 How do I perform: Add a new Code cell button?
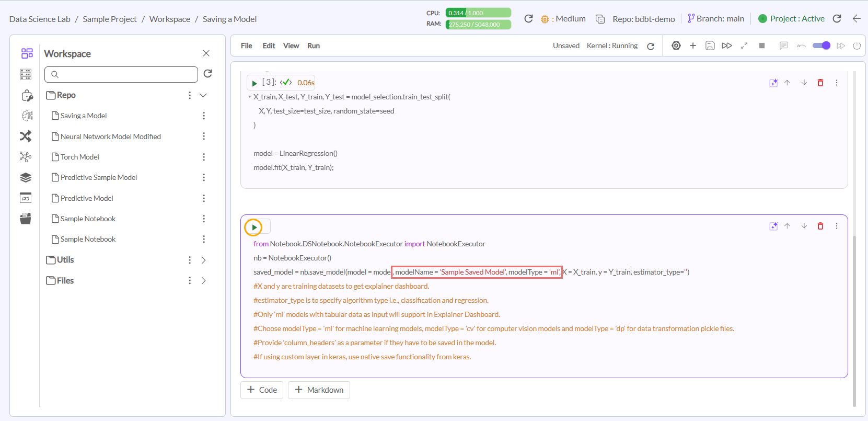[x=262, y=390]
